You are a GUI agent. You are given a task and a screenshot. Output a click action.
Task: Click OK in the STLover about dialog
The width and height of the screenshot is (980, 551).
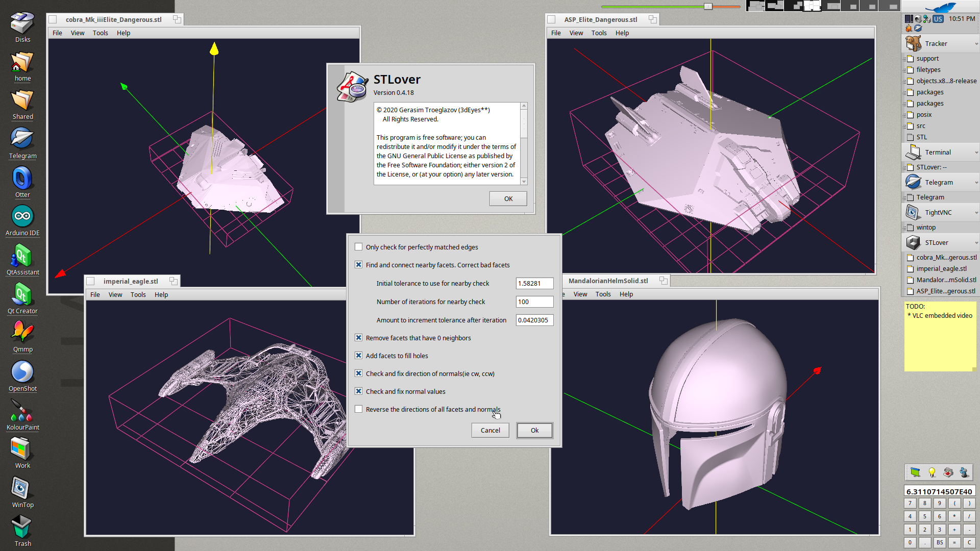point(508,198)
